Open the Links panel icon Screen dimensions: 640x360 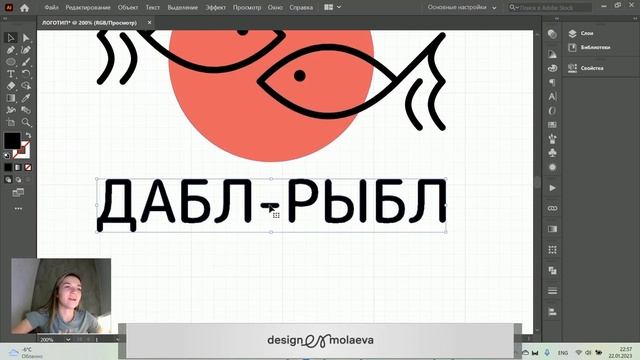552,209
